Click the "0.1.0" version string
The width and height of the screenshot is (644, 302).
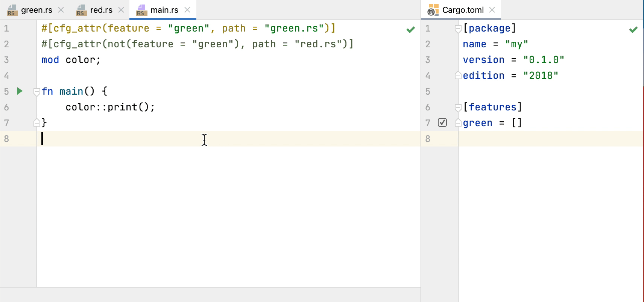pyautogui.click(x=544, y=60)
